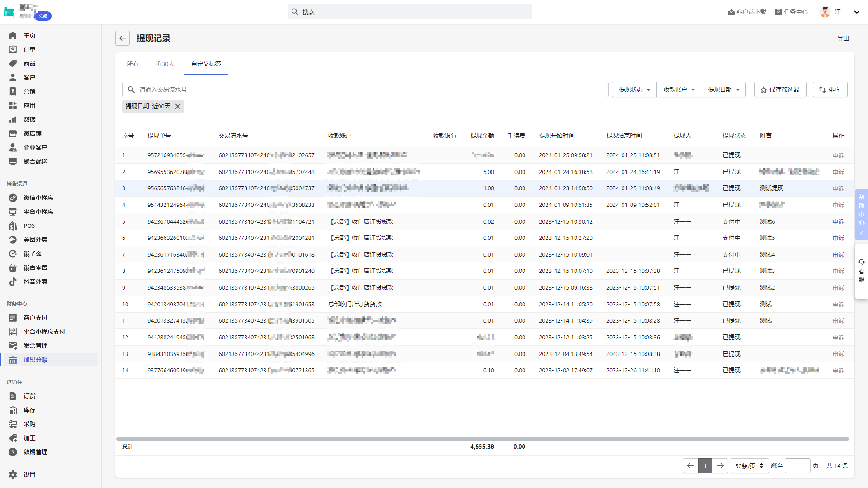Click the 任务中心 icon in header
This screenshot has width=868, height=488.
778,12
